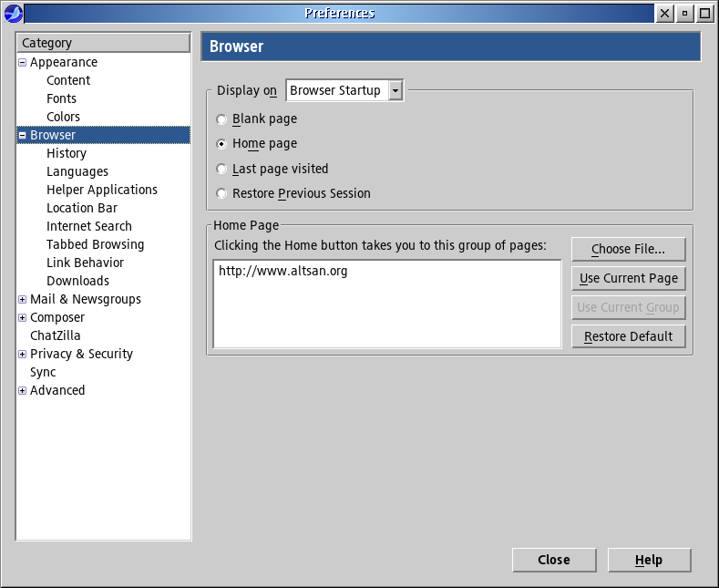Image resolution: width=719 pixels, height=588 pixels.
Task: Choose Last page visited option
Action: tap(221, 170)
